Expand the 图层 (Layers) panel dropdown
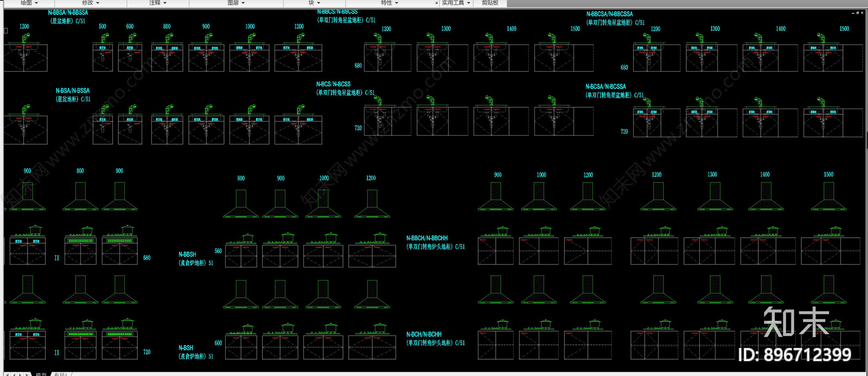This screenshot has height=376, width=868. (236, 3)
